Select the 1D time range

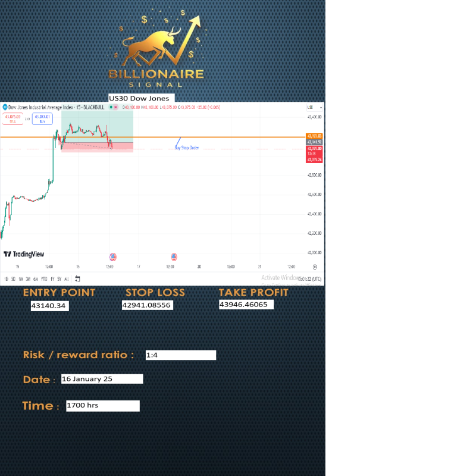6,278
